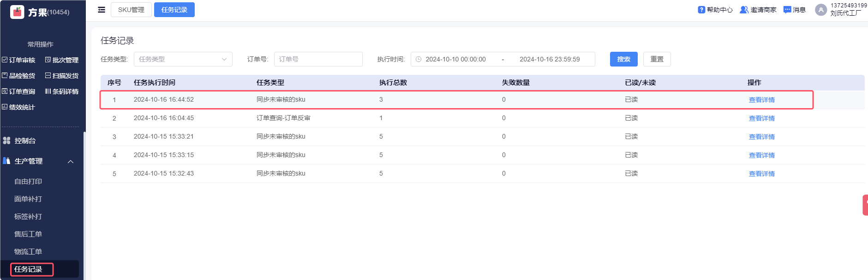Open the Help Center (帮助中心) icon

(701, 10)
